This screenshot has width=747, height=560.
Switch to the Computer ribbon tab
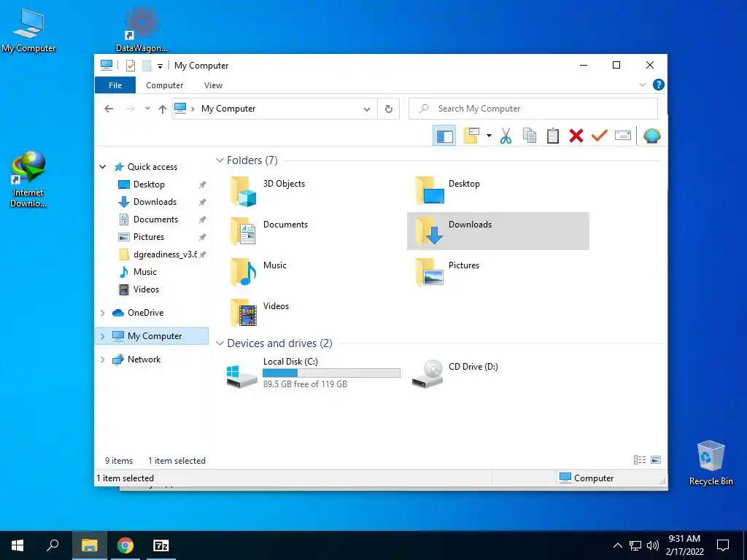(164, 85)
